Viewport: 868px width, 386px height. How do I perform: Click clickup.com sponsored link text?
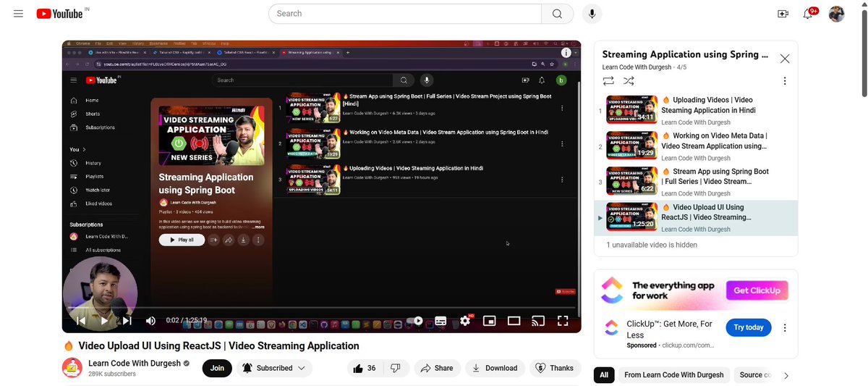pyautogui.click(x=688, y=345)
